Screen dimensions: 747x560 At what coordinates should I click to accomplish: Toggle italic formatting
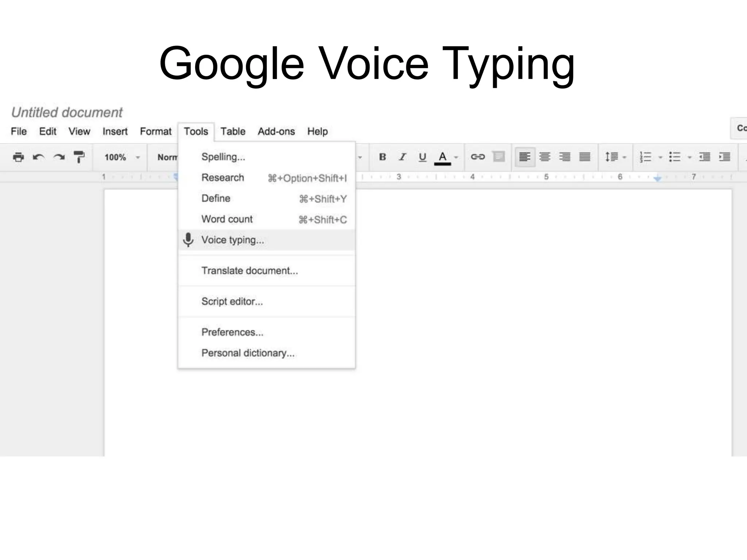tap(402, 157)
